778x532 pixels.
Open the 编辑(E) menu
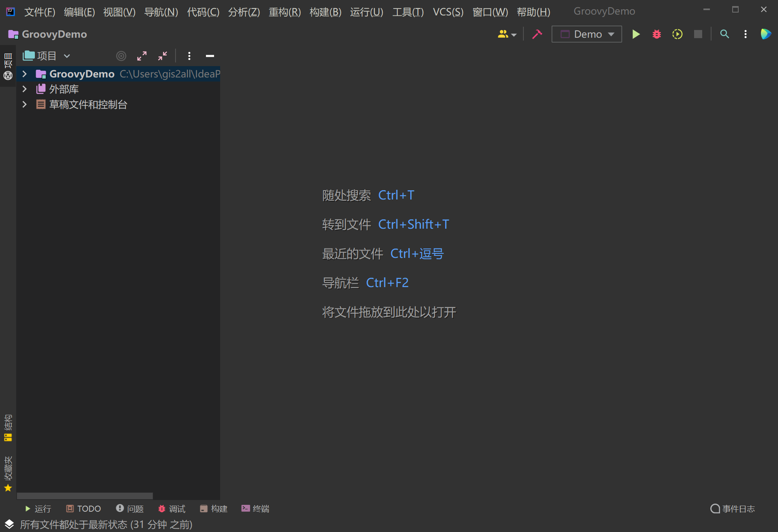79,12
